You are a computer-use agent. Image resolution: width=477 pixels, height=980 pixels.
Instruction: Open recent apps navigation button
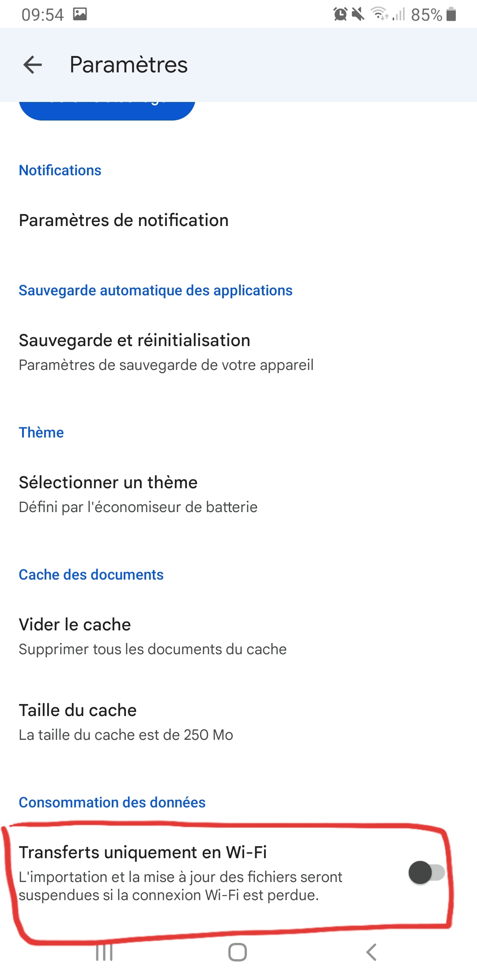(x=104, y=952)
